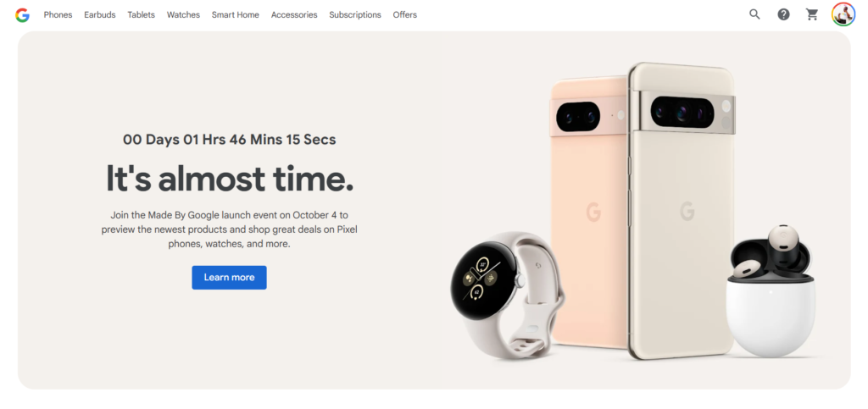This screenshot has width=868, height=409.
Task: Click the peach Pixel phone image
Action: [588, 213]
